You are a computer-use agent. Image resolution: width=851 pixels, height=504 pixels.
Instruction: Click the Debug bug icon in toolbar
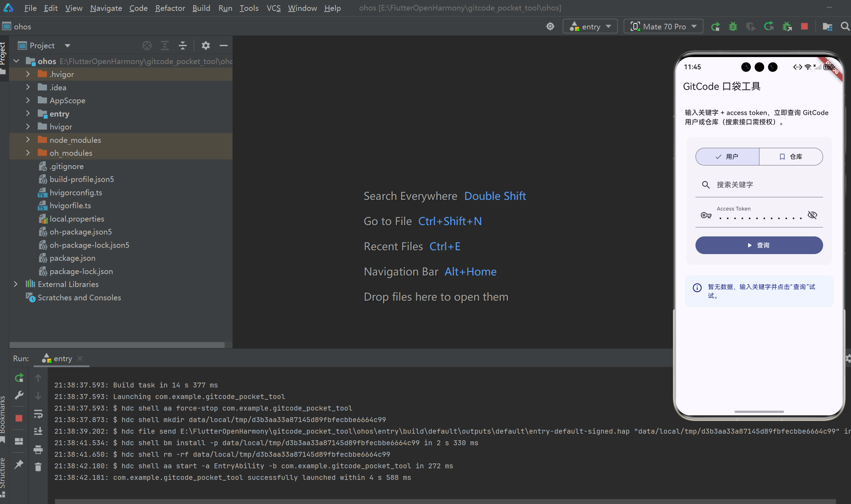[x=733, y=27]
